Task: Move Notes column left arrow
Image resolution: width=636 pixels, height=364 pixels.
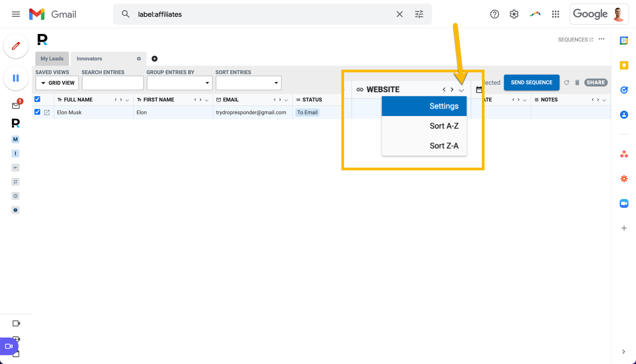Action: (x=593, y=100)
